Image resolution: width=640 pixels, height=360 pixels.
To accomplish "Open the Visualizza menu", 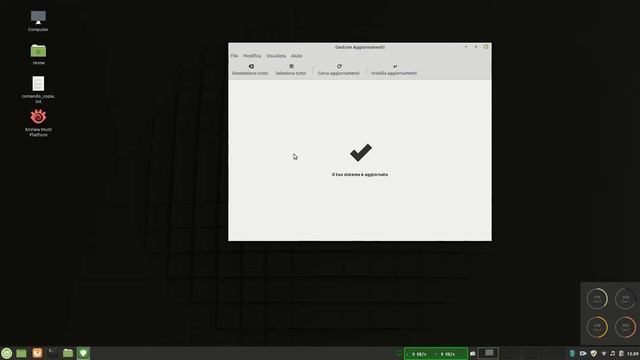I will tap(276, 56).
